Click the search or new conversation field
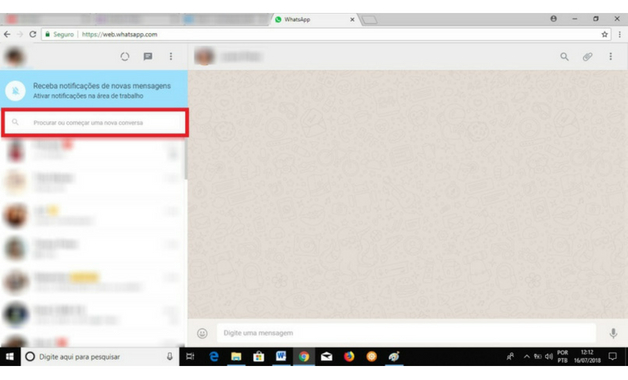The width and height of the screenshot is (628, 380). pyautogui.click(x=95, y=123)
